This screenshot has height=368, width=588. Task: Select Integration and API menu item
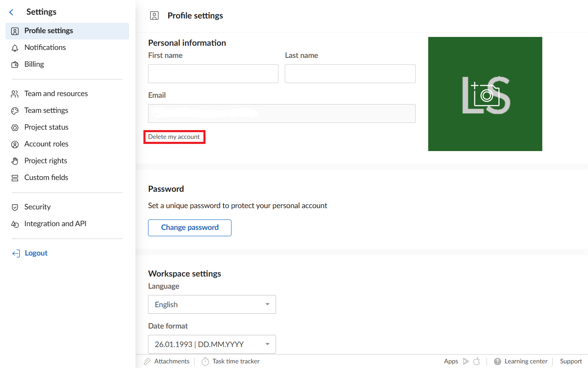click(55, 224)
